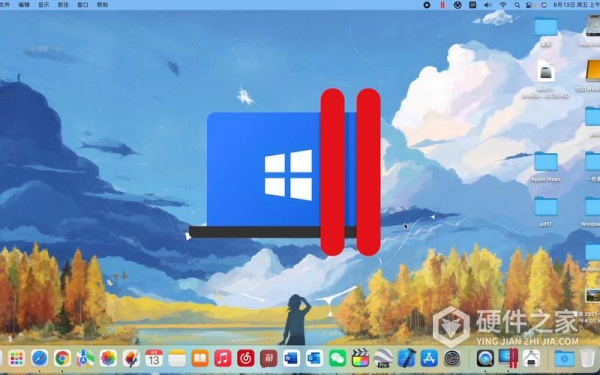
Task: Open the 窗口 menu
Action: 83,5
